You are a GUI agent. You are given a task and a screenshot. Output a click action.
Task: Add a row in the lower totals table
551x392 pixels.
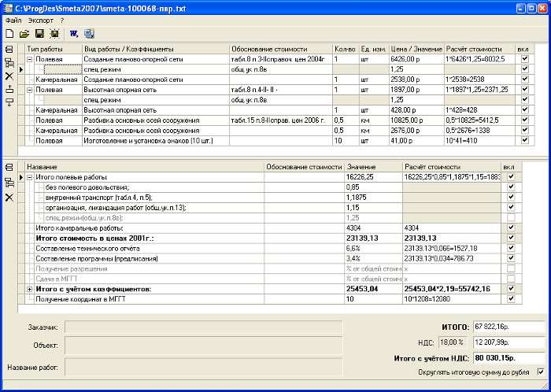click(9, 167)
